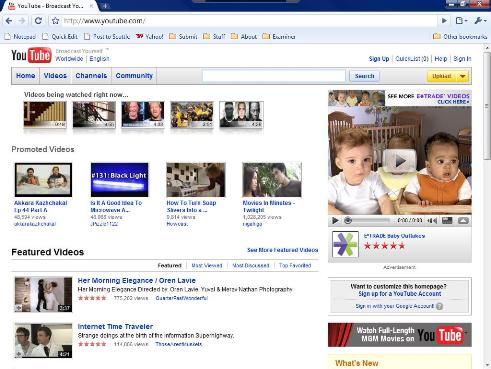Open the Watch Full-Length MGM Movies banner

tap(400, 335)
